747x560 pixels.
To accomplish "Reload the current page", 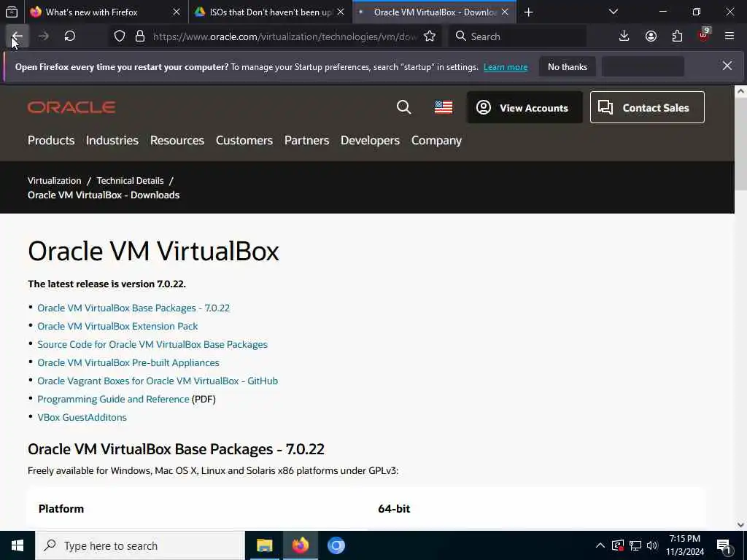I will 70,36.
